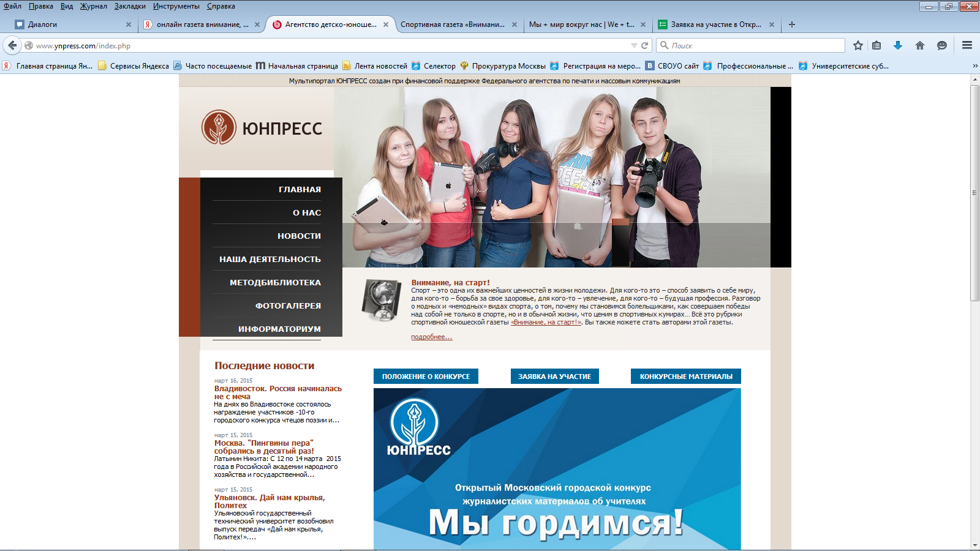Open the Инструменты menu
This screenshot has height=551, width=980.
[176, 6]
